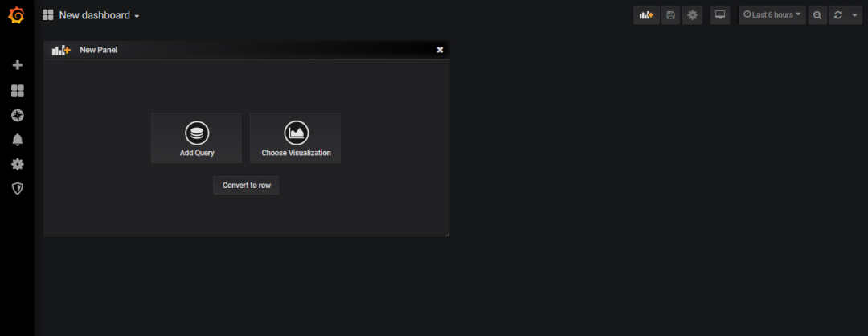Open the Dashboards grid icon in sidebar
Image resolution: width=868 pixels, height=336 pixels.
point(17,91)
